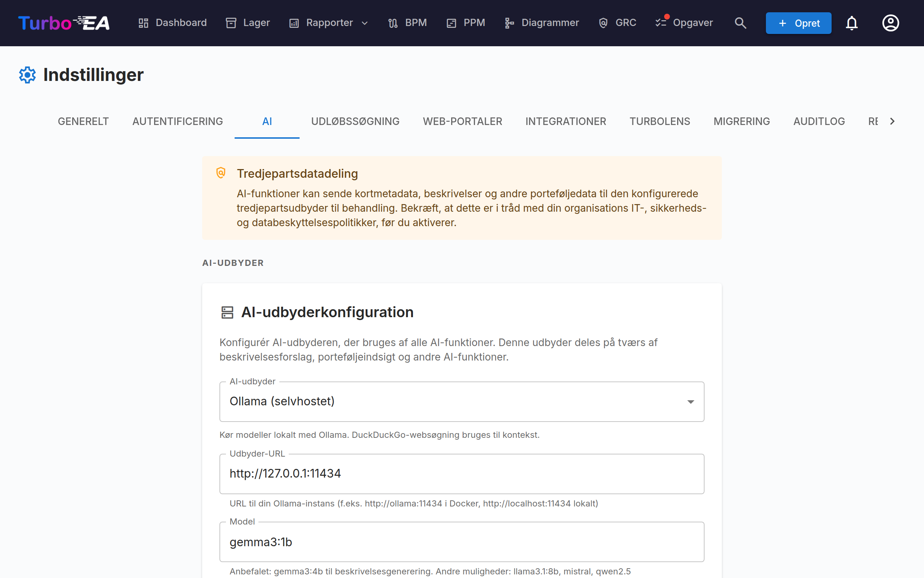
Task: Click the Model input field
Action: (462, 542)
